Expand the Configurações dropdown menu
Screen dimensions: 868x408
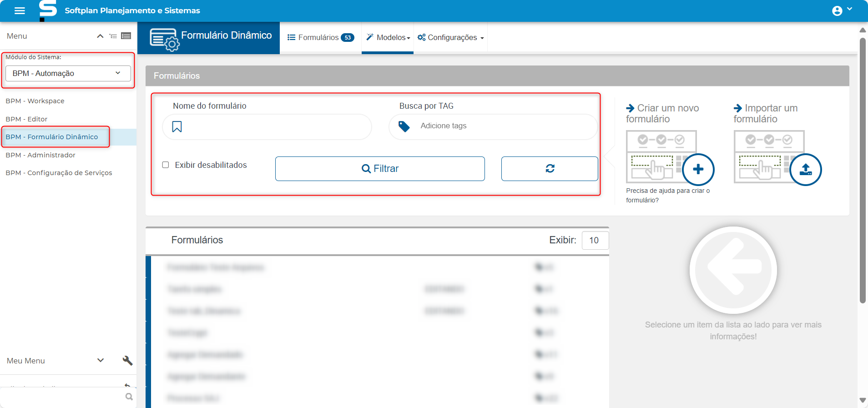(450, 38)
